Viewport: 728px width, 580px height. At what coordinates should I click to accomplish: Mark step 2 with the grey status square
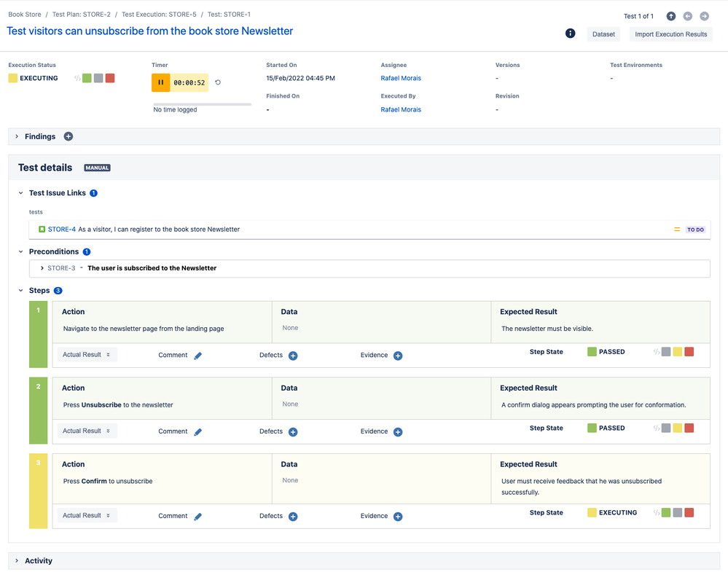pyautogui.click(x=666, y=428)
